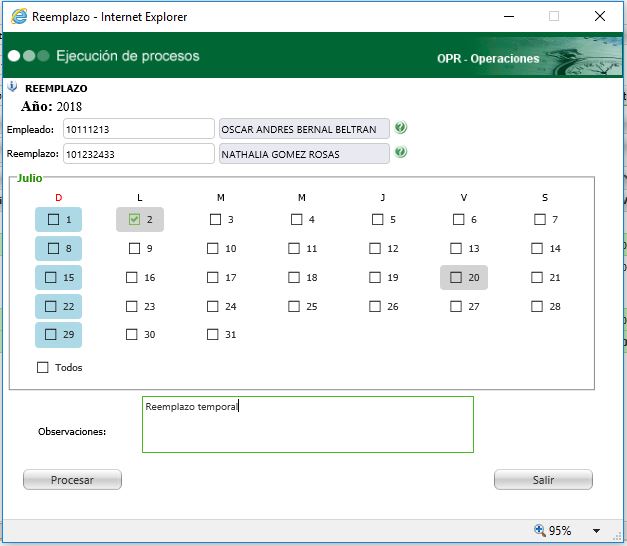Click the zoom magnifier icon

coord(539,530)
